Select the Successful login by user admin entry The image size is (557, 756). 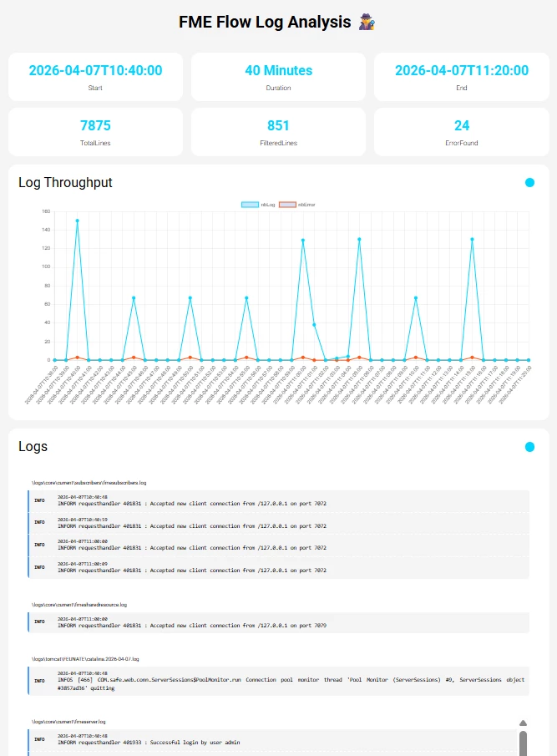click(x=272, y=739)
